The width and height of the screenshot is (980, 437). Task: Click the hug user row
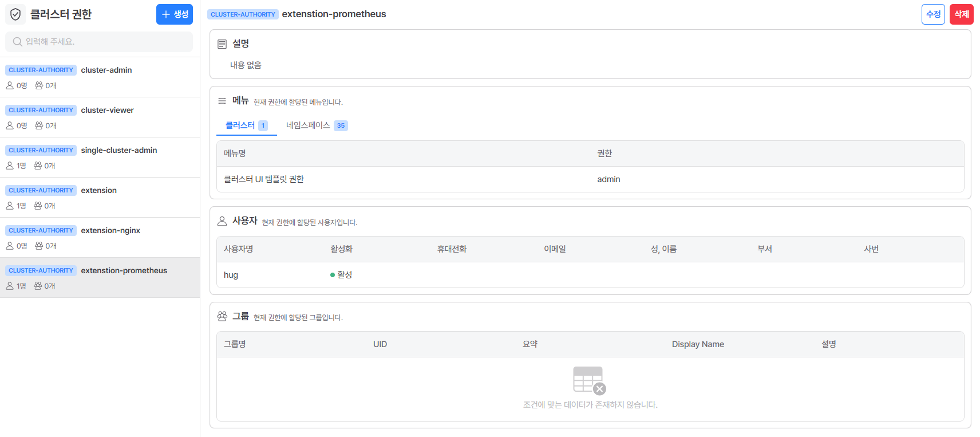[590, 275]
